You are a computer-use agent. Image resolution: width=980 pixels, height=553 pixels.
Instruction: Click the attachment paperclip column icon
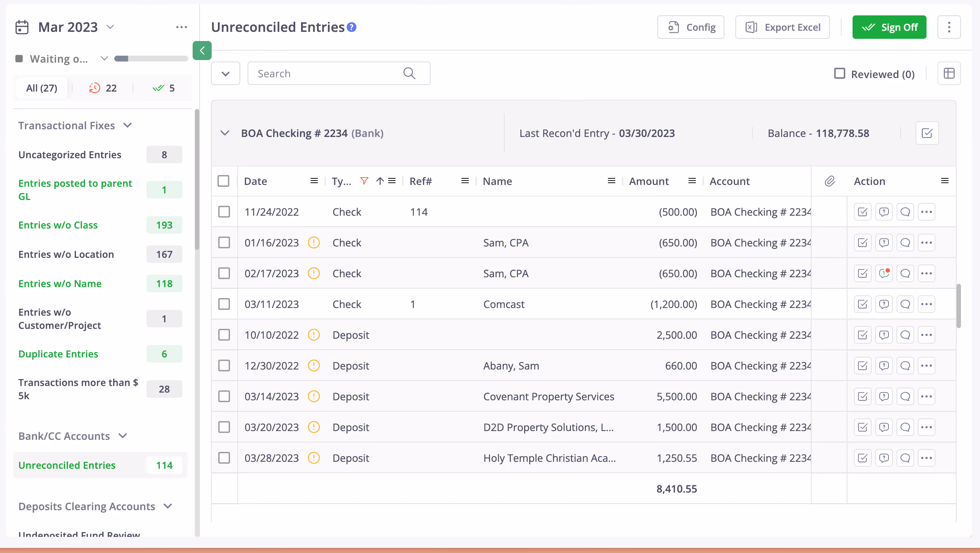[x=830, y=181]
